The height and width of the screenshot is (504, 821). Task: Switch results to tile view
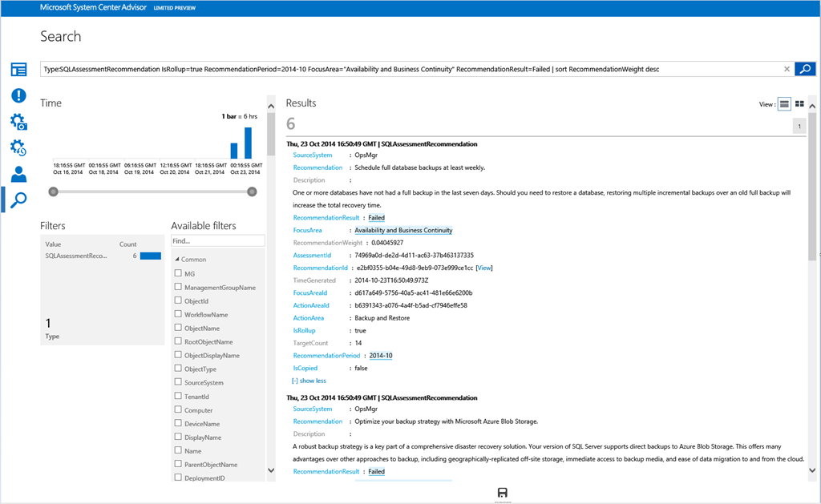[x=799, y=104]
